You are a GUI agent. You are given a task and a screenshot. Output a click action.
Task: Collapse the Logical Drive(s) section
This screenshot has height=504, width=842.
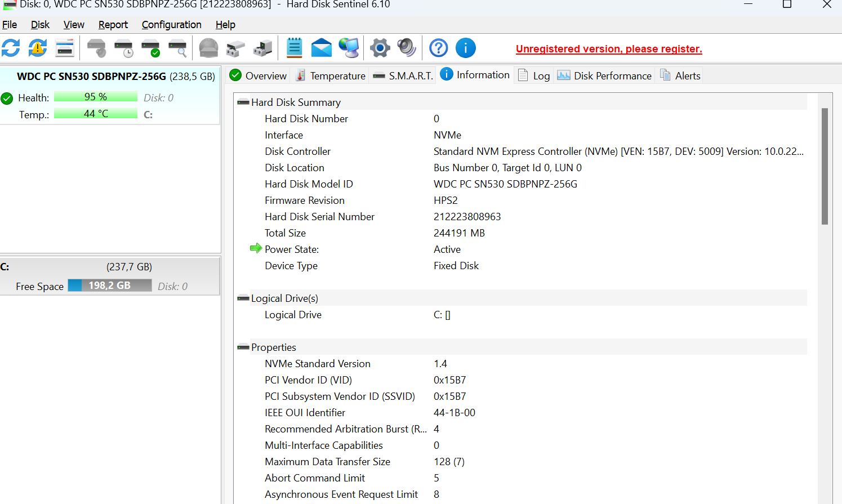point(243,298)
